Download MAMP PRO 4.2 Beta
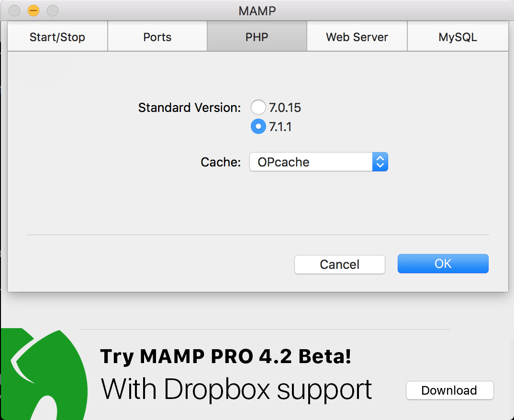The width and height of the screenshot is (514, 420). pos(450,390)
